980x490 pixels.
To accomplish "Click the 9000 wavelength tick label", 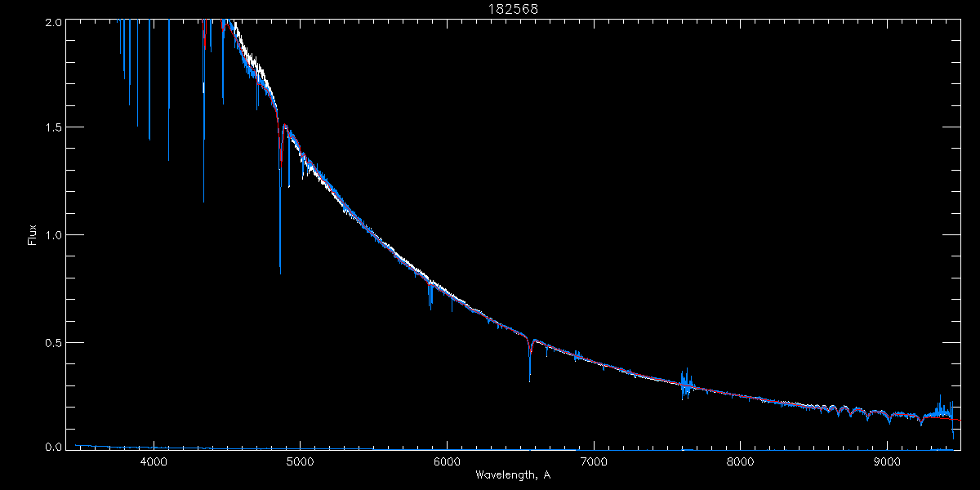I will (x=887, y=461).
